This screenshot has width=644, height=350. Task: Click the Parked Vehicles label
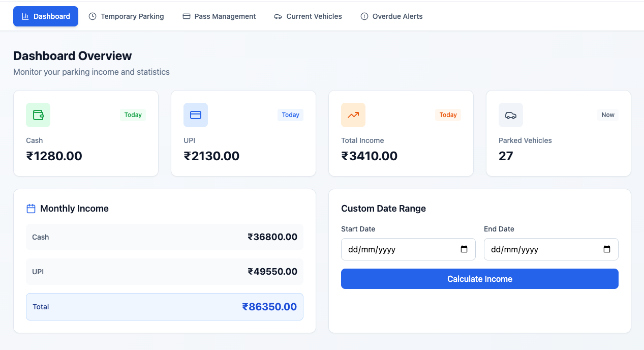pyautogui.click(x=525, y=140)
